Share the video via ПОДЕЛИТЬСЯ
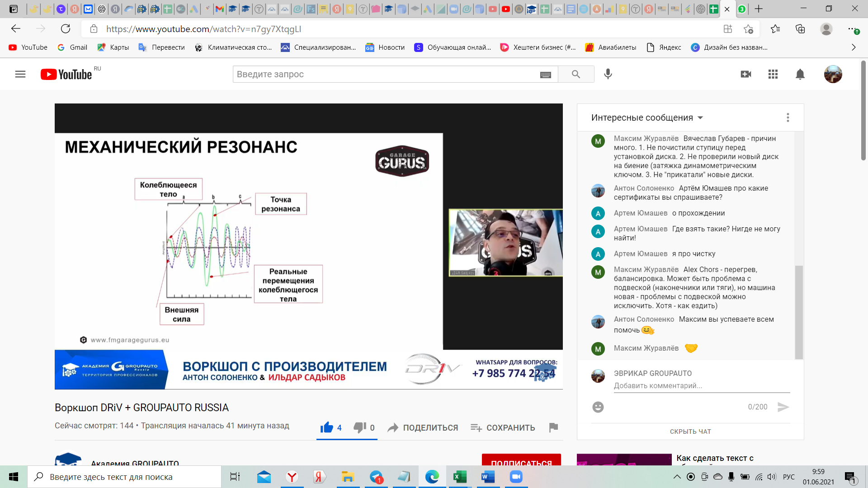 coord(423,427)
